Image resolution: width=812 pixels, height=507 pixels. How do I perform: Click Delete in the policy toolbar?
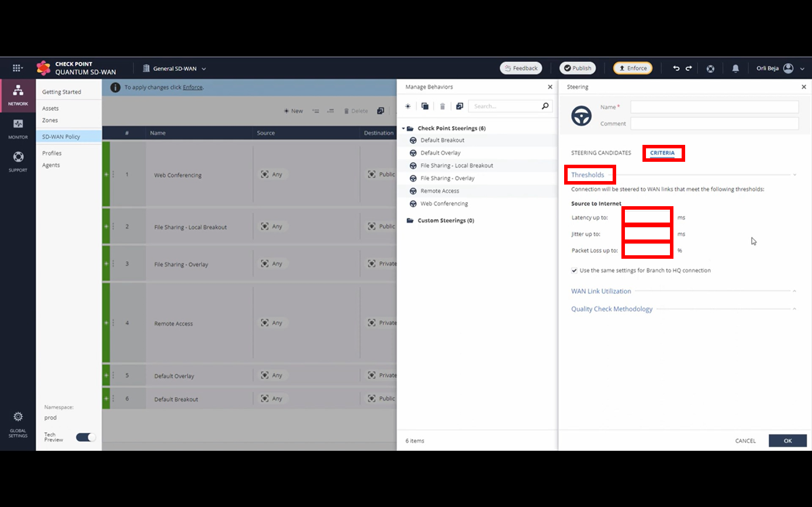click(x=355, y=111)
